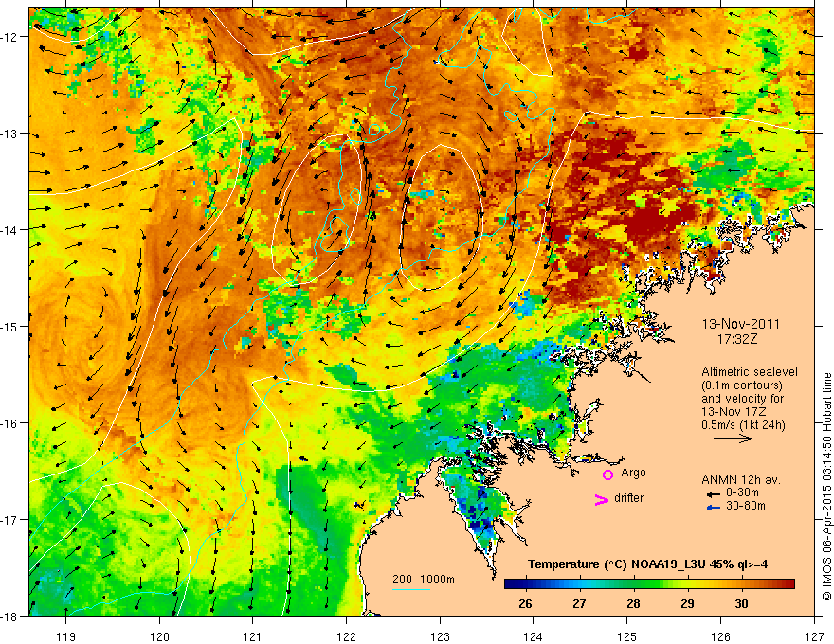
Task: Click the latitude label -18
Action: click(10, 616)
